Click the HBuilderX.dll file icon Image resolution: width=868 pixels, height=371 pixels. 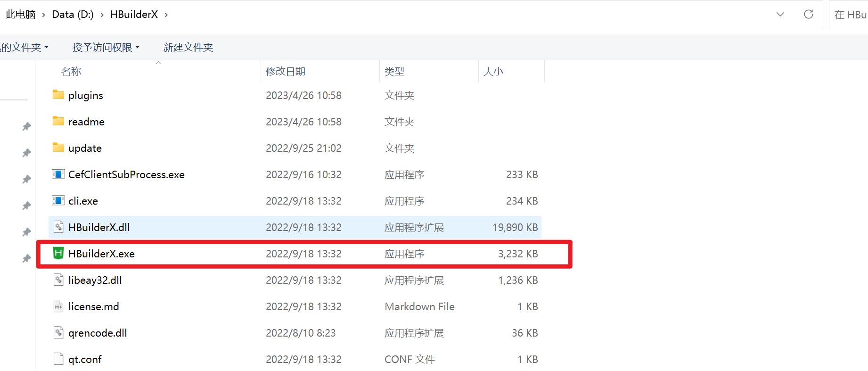pyautogui.click(x=58, y=227)
